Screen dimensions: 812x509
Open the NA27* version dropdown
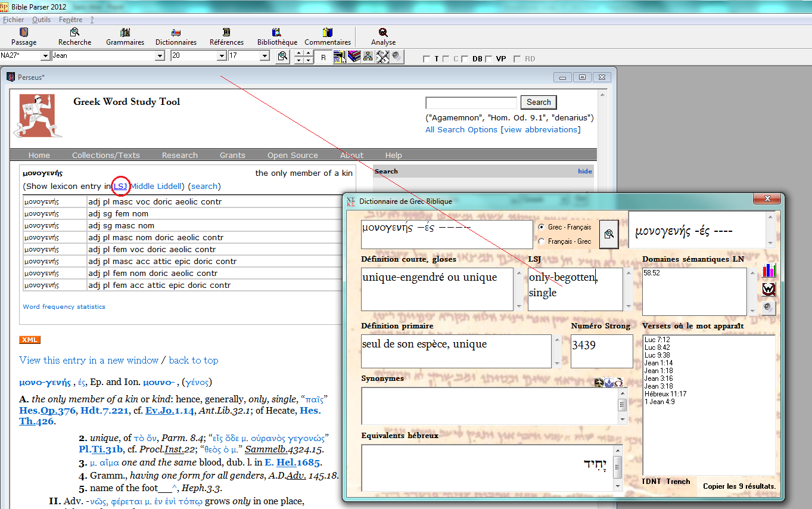[45, 55]
